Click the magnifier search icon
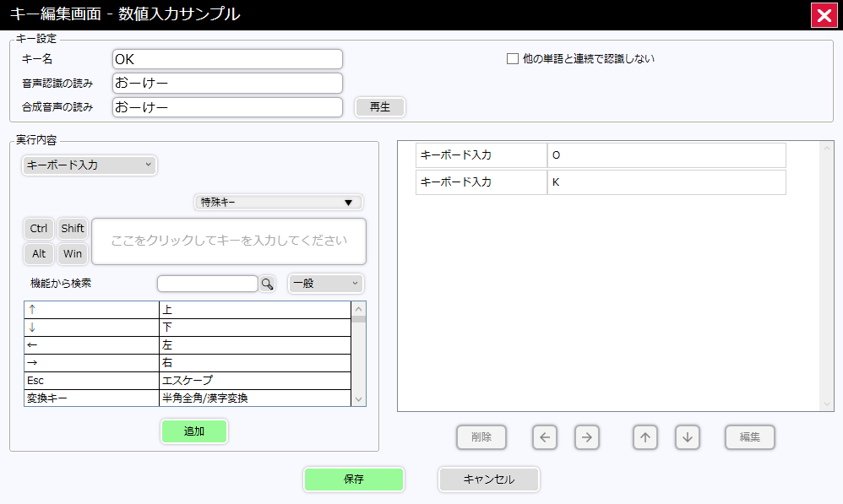843x504 pixels. [x=267, y=284]
